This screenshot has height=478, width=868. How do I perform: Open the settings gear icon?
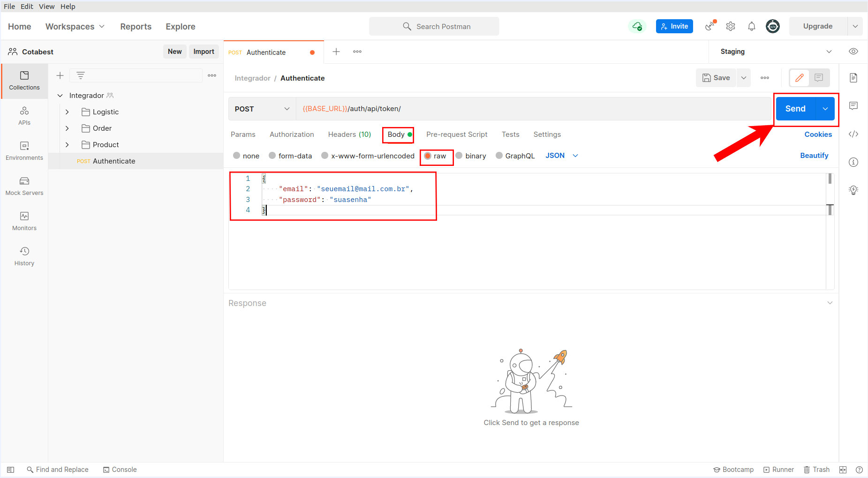(731, 26)
